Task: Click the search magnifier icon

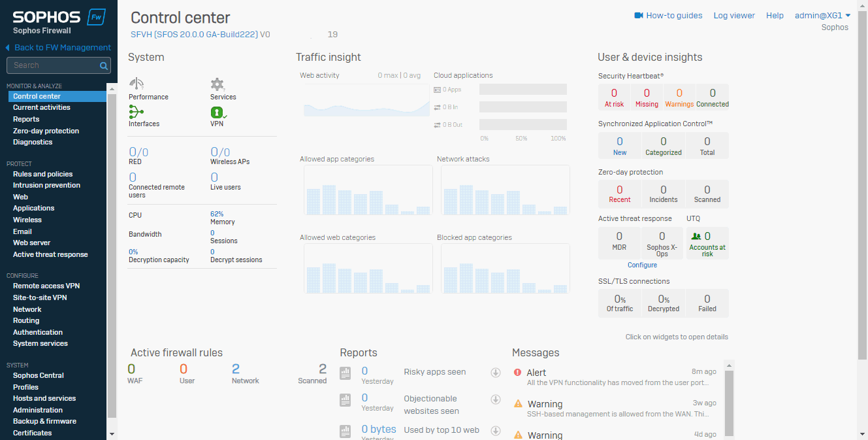Action: [103, 65]
